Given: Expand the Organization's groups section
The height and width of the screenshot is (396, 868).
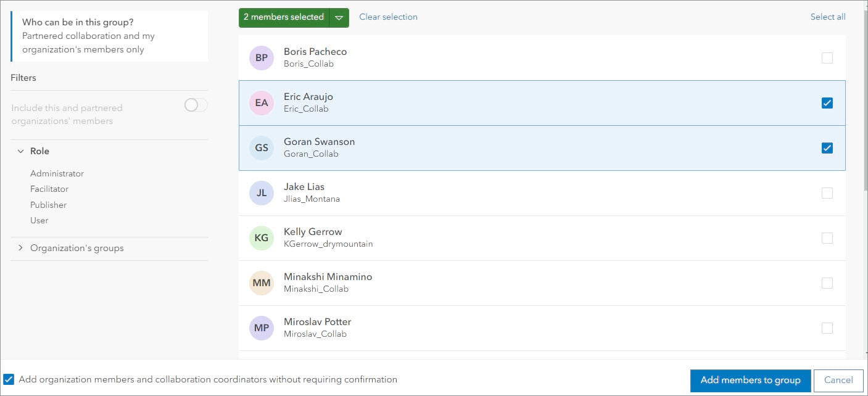Looking at the screenshot, I should click(20, 247).
